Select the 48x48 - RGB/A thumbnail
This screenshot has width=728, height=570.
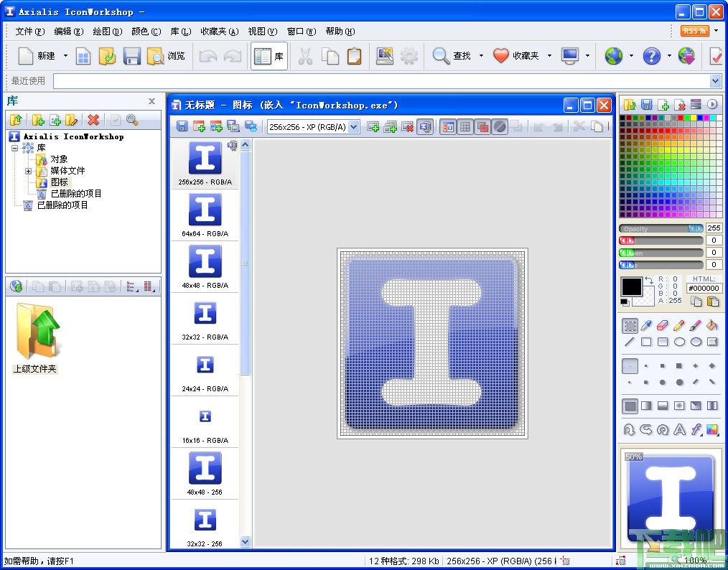click(x=205, y=267)
